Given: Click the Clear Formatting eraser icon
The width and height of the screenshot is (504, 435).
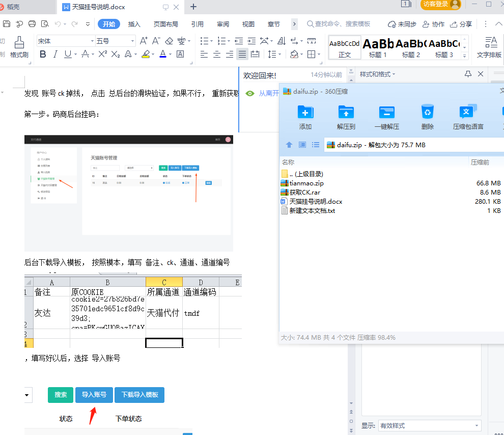Looking at the screenshot, I should (x=169, y=41).
